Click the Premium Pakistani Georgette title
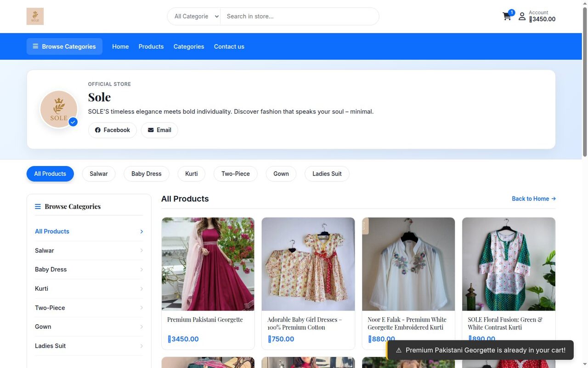 pyautogui.click(x=205, y=320)
